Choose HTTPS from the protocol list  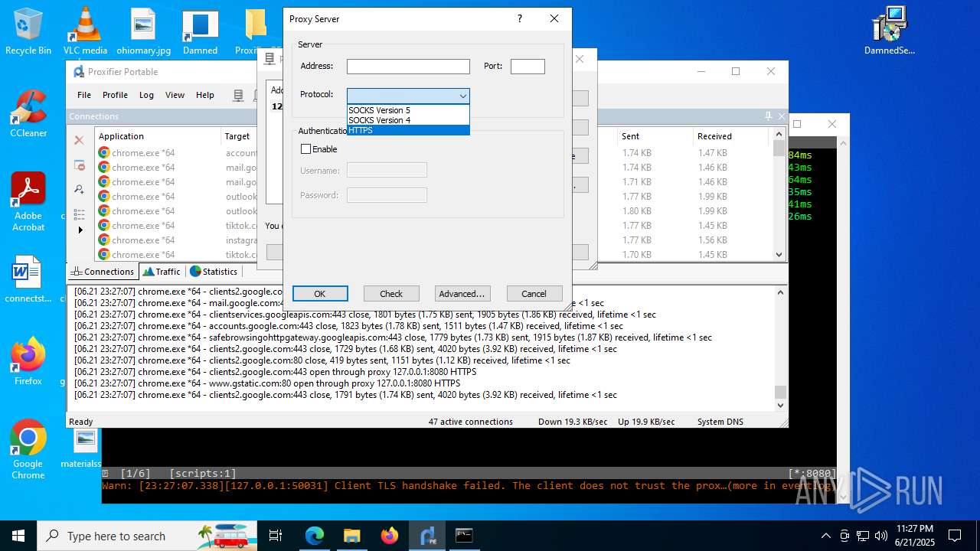(x=407, y=130)
